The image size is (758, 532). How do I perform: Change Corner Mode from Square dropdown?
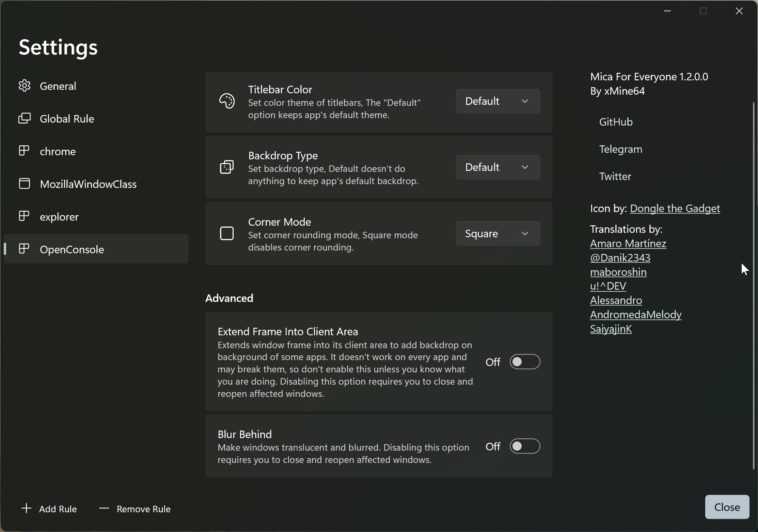[498, 233]
